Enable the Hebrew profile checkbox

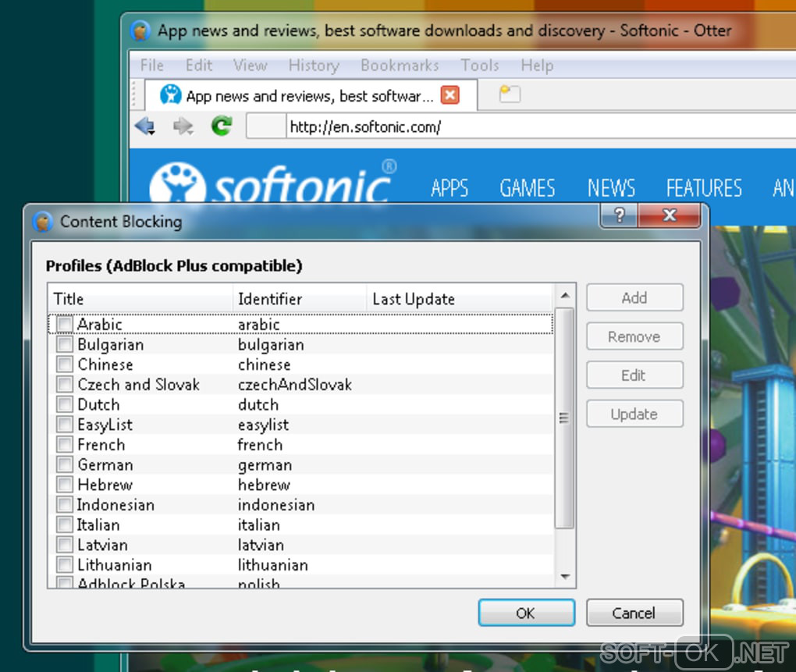(x=65, y=484)
